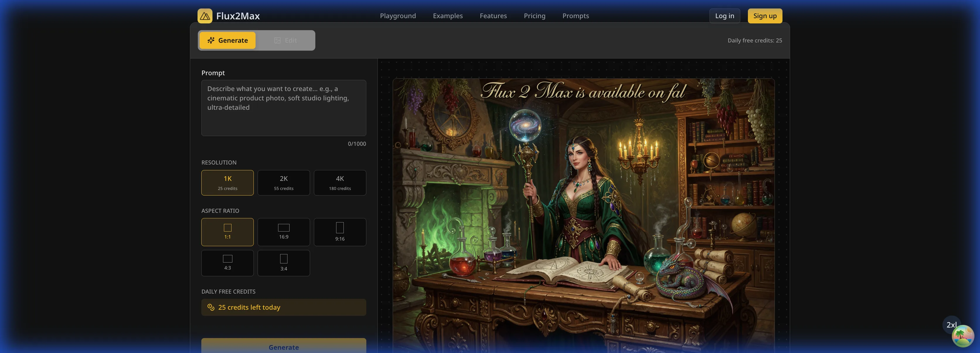Click the Log in button
This screenshot has height=353, width=980.
click(x=724, y=16)
